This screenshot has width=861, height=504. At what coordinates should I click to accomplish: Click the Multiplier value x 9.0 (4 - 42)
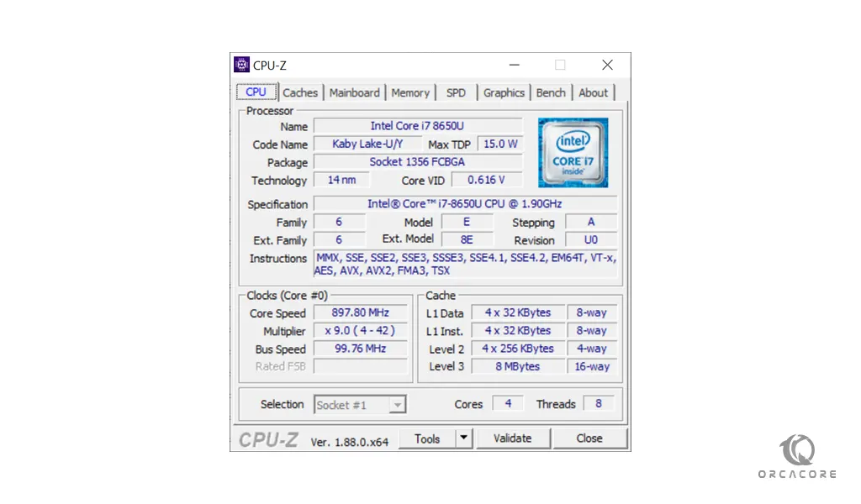[360, 331]
